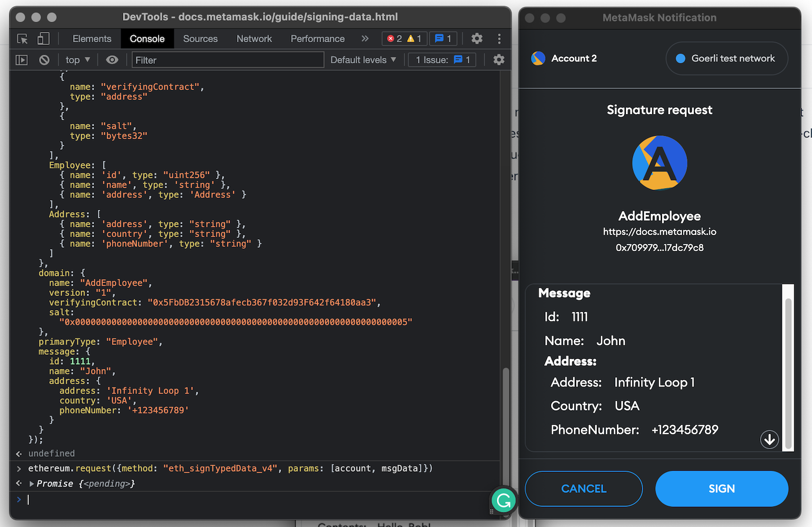Show the console sidebar panel icon

22,60
